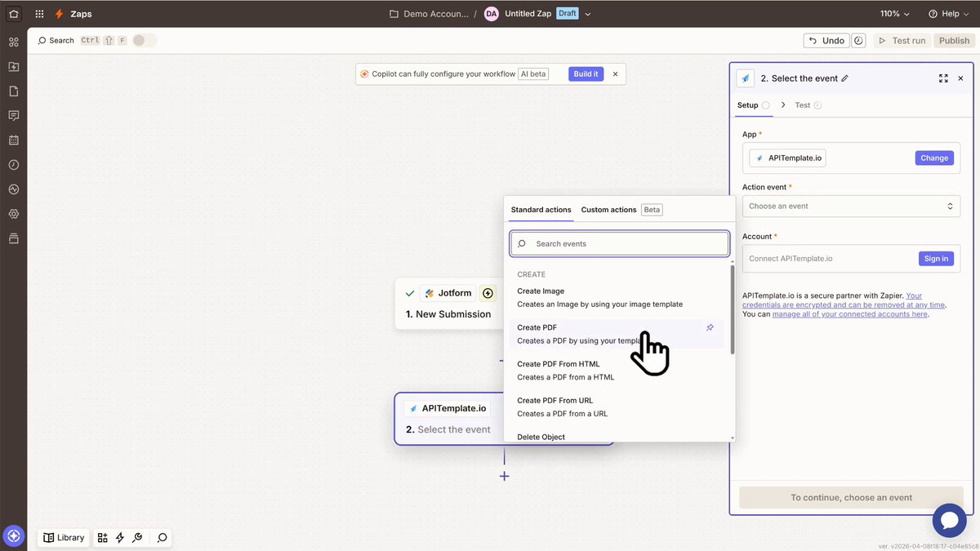This screenshot has width=980, height=551.
Task: Switch to the Custom actions tab
Action: click(608, 209)
